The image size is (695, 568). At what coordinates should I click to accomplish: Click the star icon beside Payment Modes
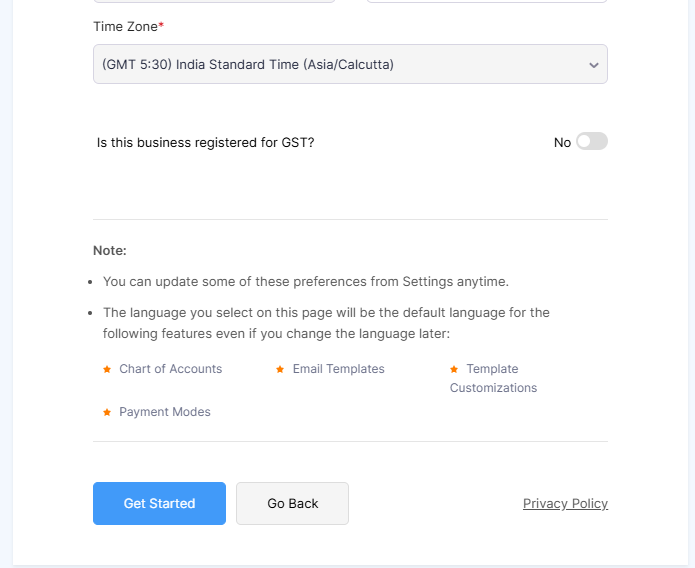coord(107,412)
